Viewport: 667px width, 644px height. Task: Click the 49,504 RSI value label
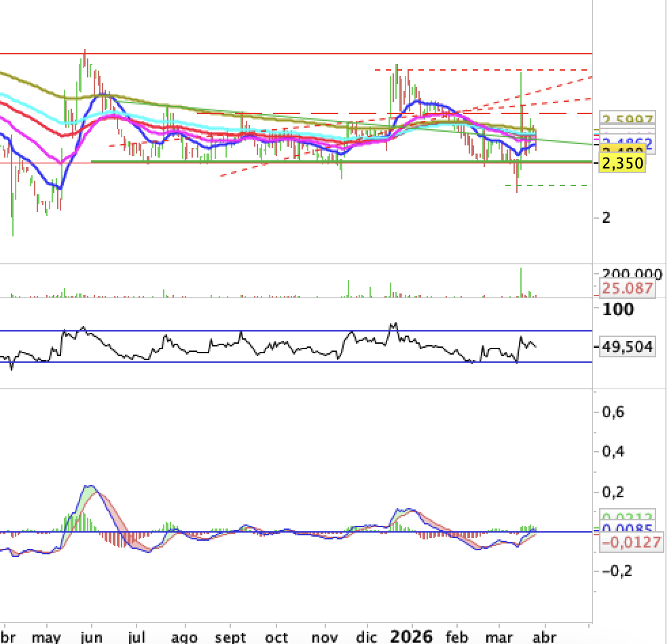pyautogui.click(x=628, y=346)
